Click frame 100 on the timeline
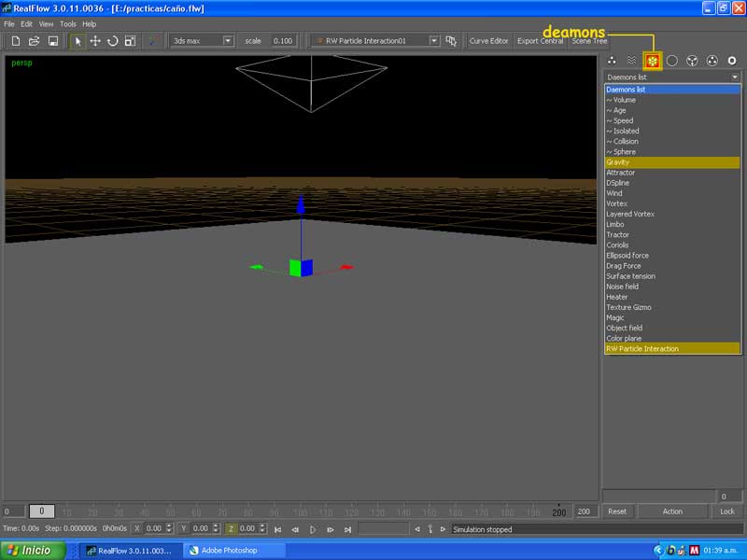 click(300, 512)
